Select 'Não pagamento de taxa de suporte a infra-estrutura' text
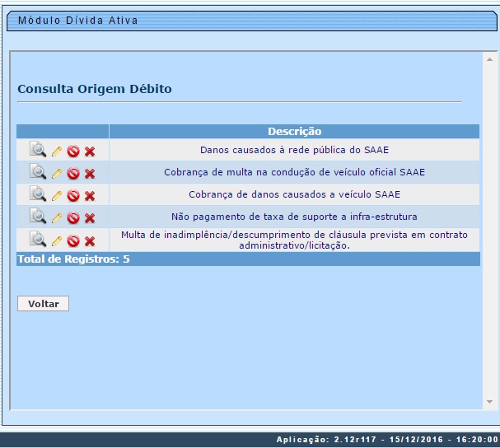The width and height of the screenshot is (500, 448). pos(294,217)
